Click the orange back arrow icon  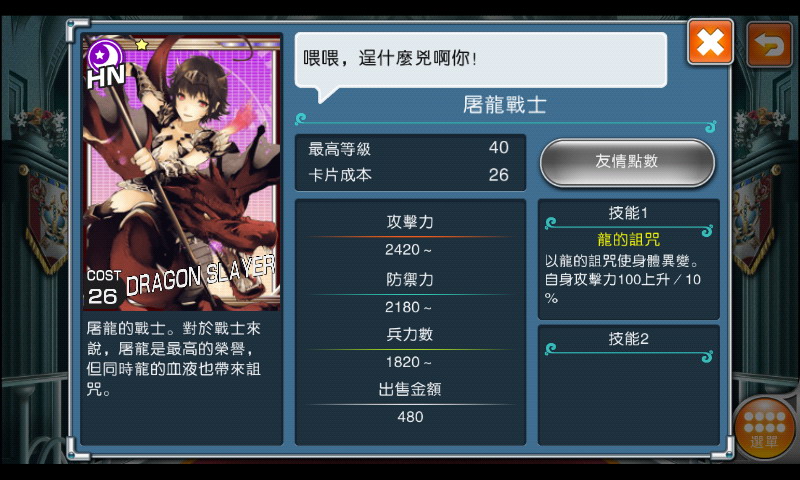770,45
